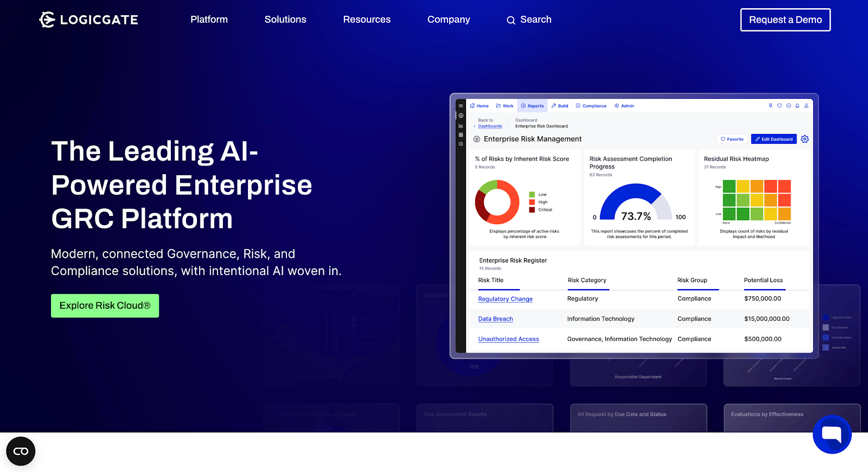The width and height of the screenshot is (868, 472).
Task: Click 'Risk Assessment Completion Progress' title
Action: [630, 163]
